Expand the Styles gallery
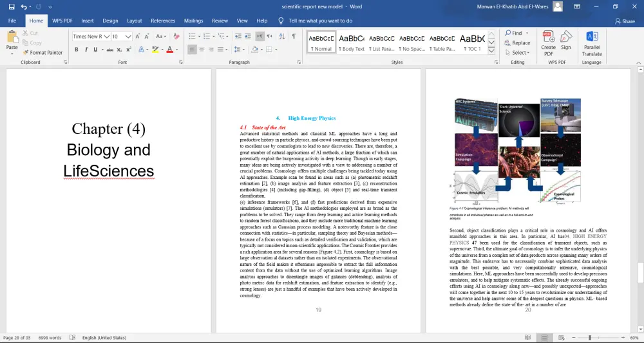The width and height of the screenshot is (644, 343). click(x=491, y=51)
